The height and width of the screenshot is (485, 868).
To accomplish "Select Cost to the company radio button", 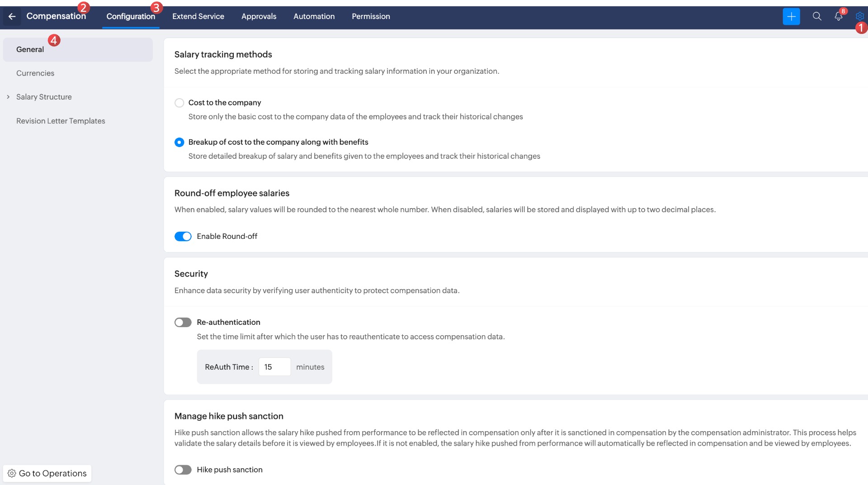I will coord(179,103).
